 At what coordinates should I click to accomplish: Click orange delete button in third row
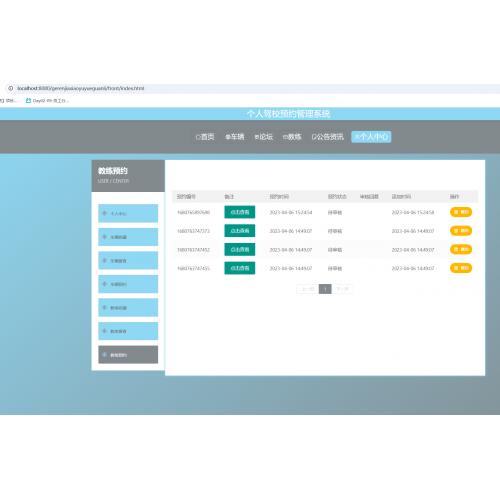pos(461,249)
